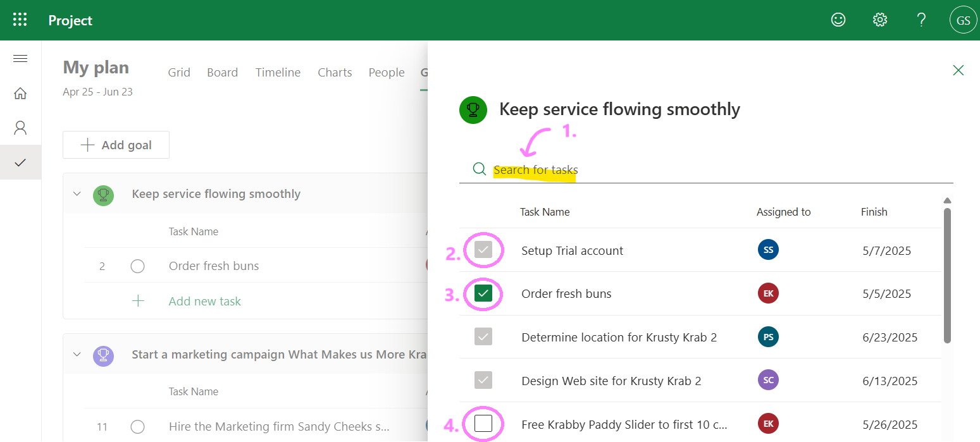Close the goal details panel
Viewport: 980px width, 442px height.
(x=958, y=70)
